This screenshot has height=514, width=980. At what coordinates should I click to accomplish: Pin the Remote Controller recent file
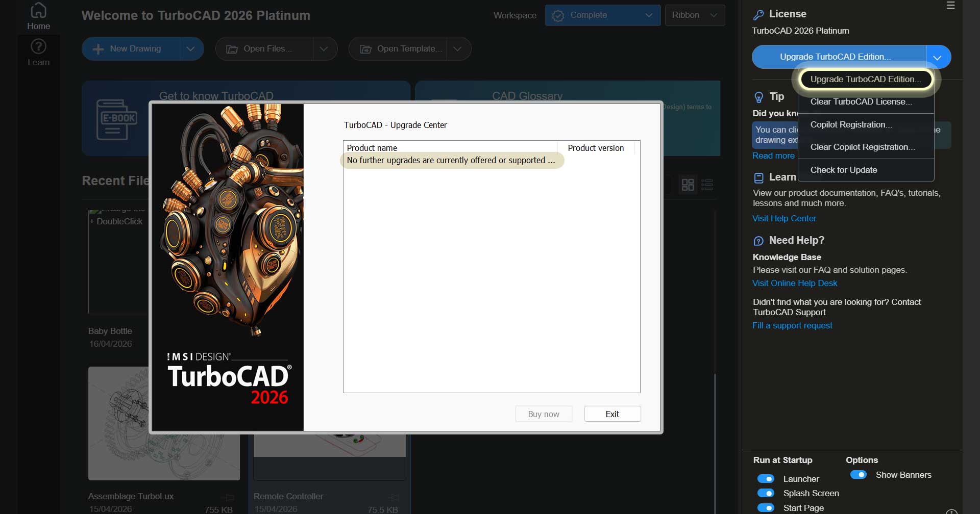pos(393,497)
